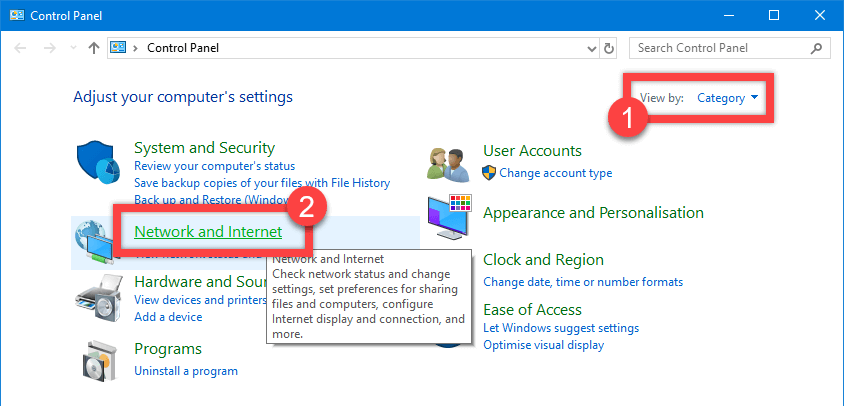Open the User Accounts people icon
The width and height of the screenshot is (844, 406).
[x=446, y=163]
